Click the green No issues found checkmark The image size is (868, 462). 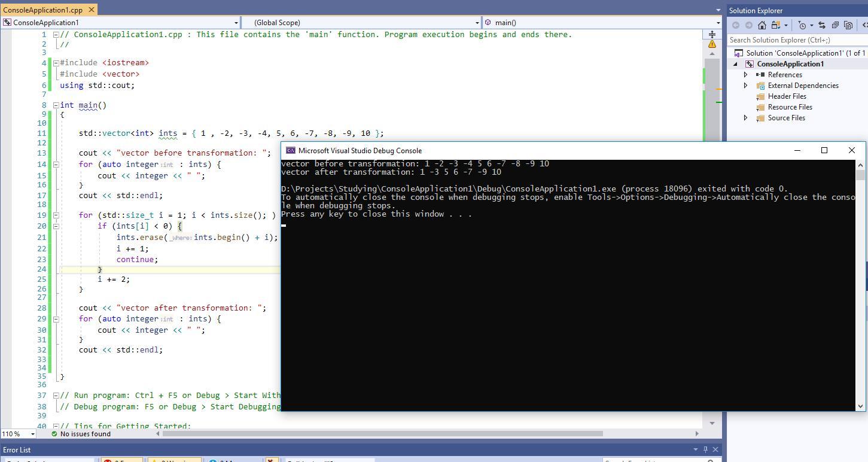tap(54, 434)
